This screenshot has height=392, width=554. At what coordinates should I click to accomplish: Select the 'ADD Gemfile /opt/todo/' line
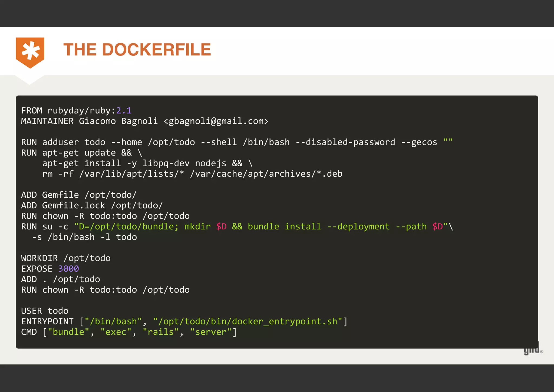(79, 195)
